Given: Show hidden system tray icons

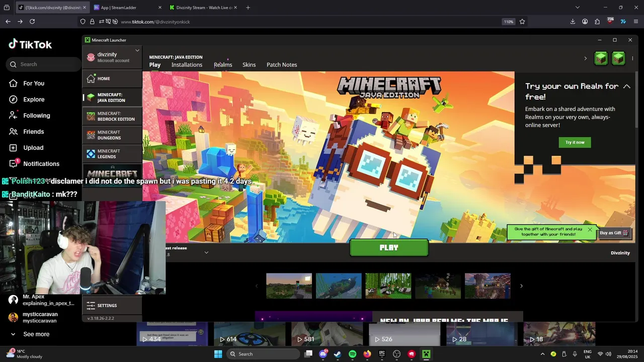Looking at the screenshot, I should pos(542,354).
